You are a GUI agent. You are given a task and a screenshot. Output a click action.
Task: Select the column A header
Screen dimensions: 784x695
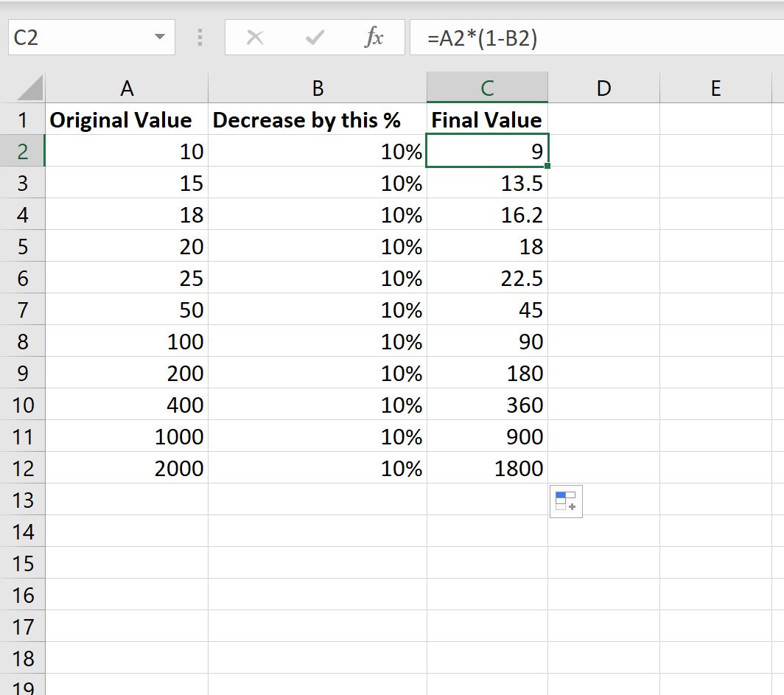point(127,87)
